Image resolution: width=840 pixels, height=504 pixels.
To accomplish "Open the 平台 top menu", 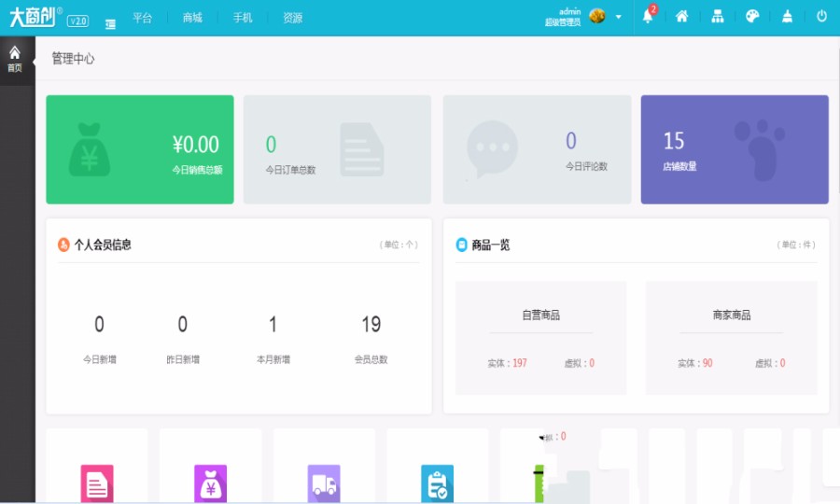I will point(142,18).
